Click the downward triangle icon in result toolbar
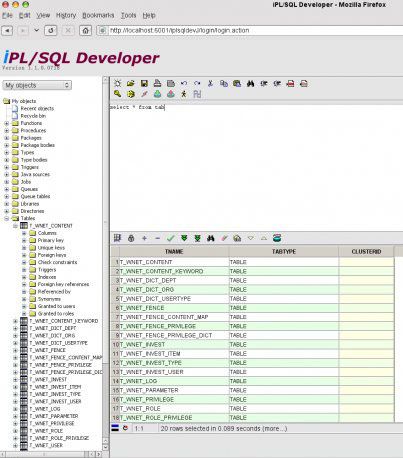The width and height of the screenshot is (403, 458). point(251,238)
